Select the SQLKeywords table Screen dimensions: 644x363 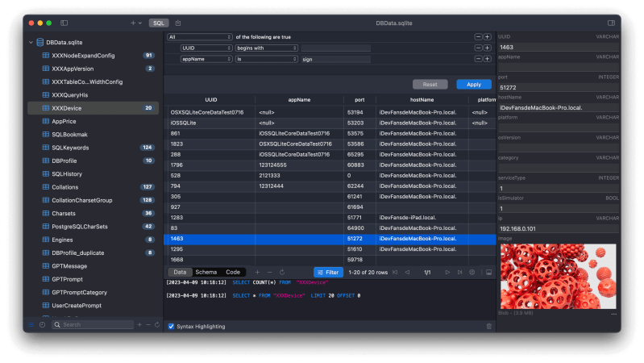coord(93,148)
